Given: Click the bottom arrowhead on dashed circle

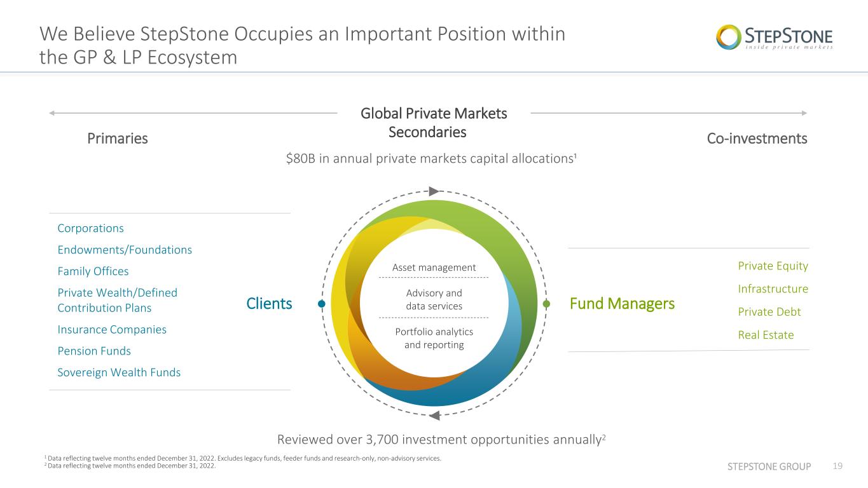Looking at the screenshot, I should (434, 416).
